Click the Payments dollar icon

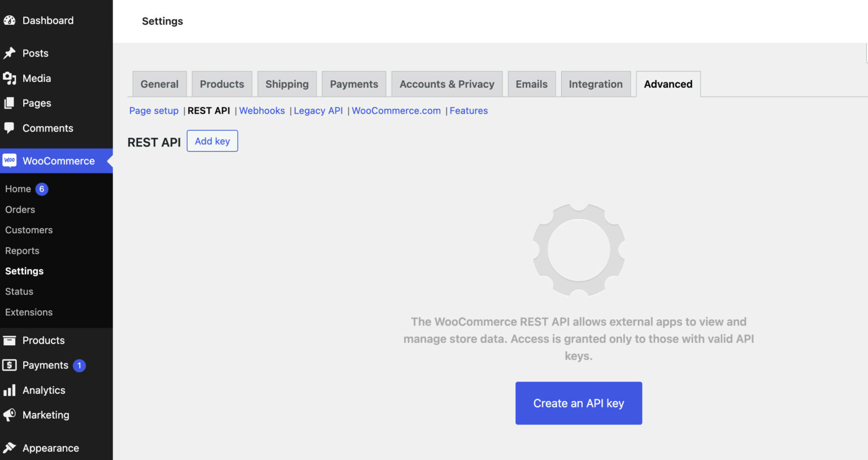(x=10, y=365)
